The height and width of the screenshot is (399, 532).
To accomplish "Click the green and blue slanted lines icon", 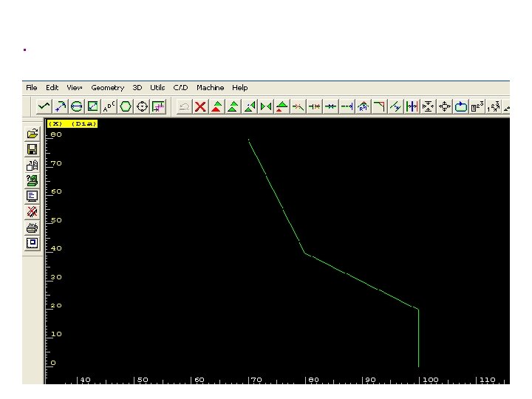I will [395, 107].
